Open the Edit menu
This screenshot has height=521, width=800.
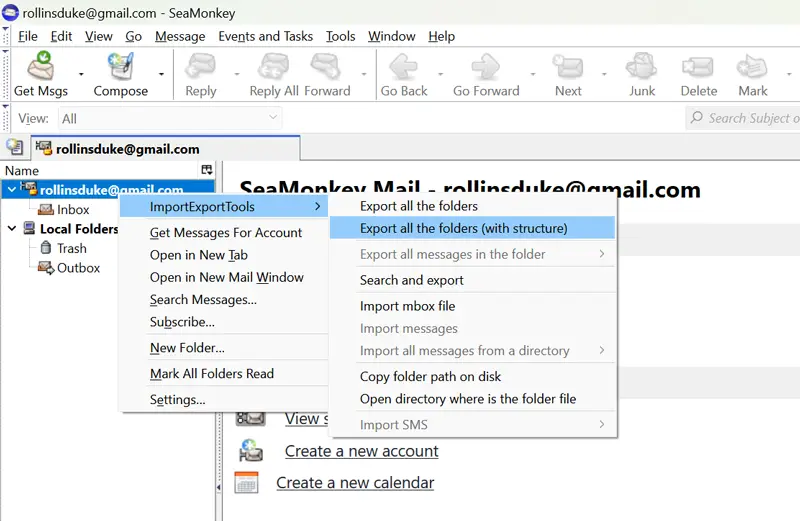coord(61,36)
